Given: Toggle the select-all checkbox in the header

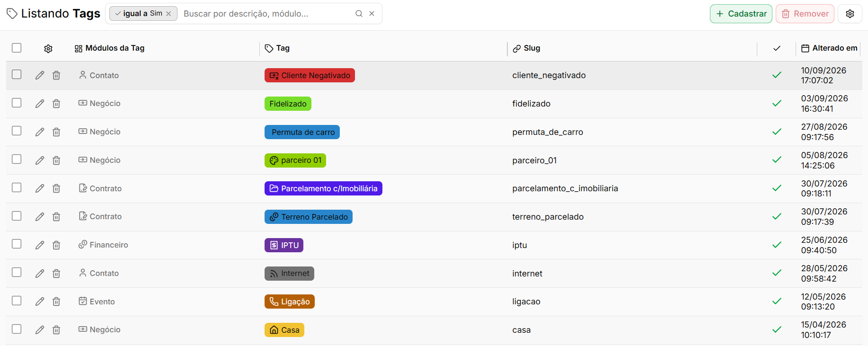Looking at the screenshot, I should pyautogui.click(x=17, y=48).
